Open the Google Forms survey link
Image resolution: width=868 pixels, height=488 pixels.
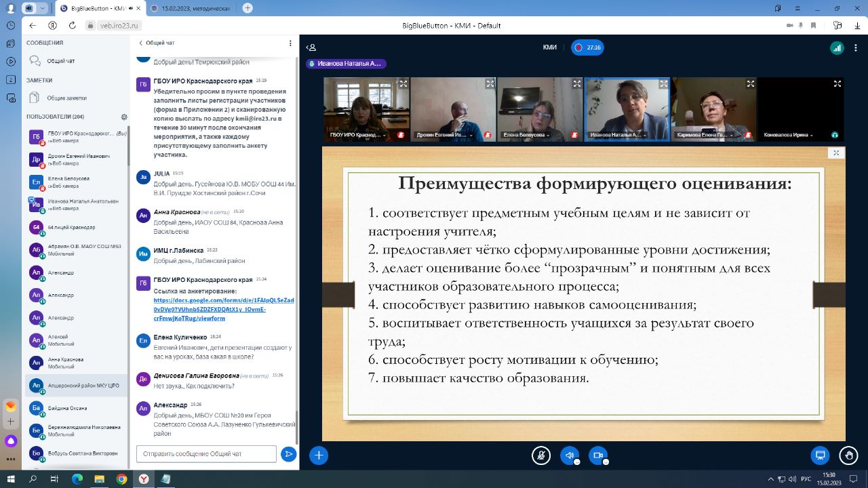click(216, 308)
